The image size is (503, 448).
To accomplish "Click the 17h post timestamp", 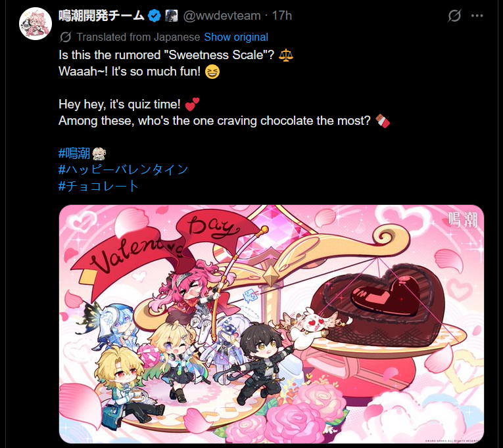I will pos(282,16).
